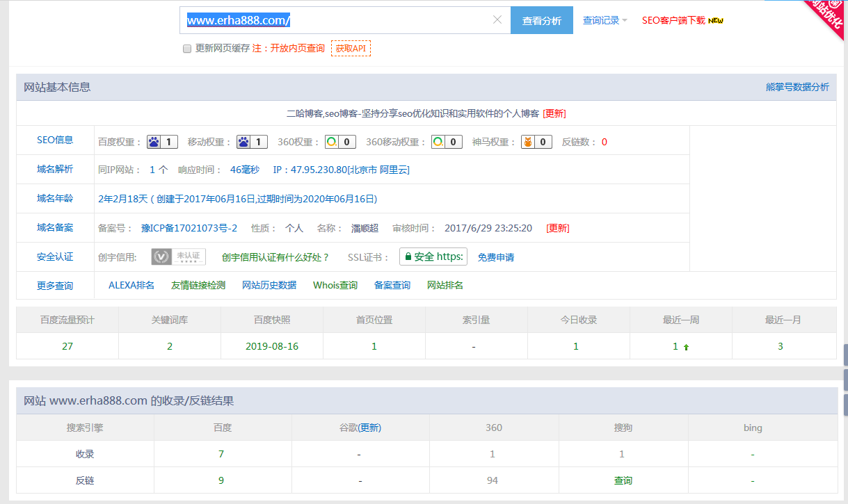Clear the URL field with the X icon
Image resolution: width=848 pixels, height=504 pixels.
497,19
